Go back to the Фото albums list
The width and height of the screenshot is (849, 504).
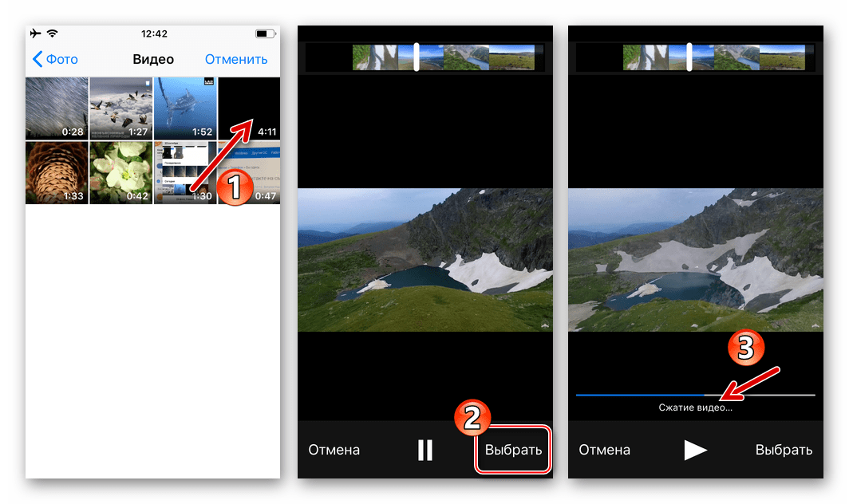[55, 59]
